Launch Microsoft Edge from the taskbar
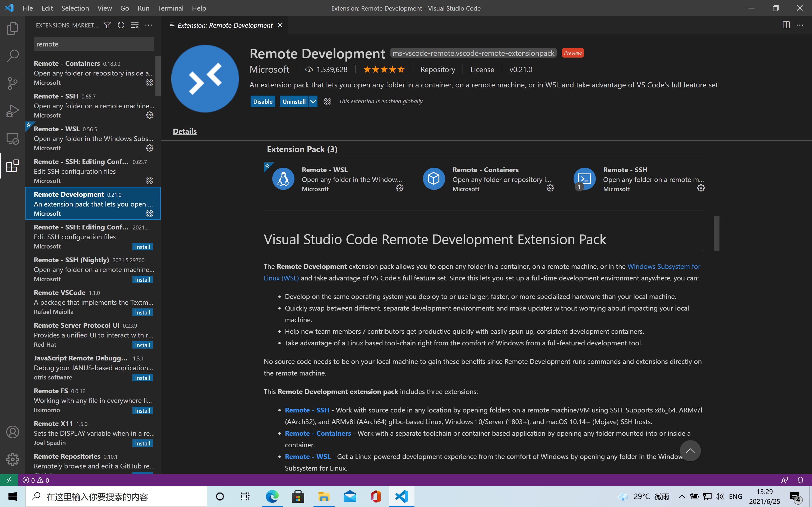 click(x=272, y=496)
